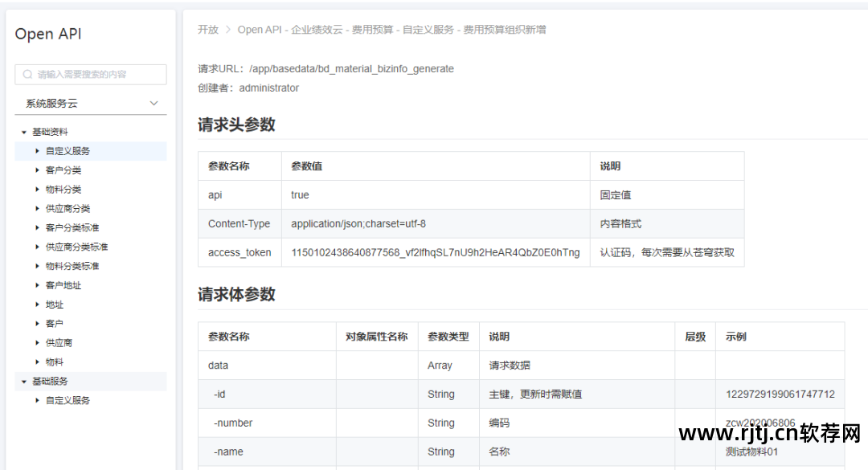Screen dimensions: 868x470
Task: Expand the 供应商 tree node
Action: click(x=37, y=343)
